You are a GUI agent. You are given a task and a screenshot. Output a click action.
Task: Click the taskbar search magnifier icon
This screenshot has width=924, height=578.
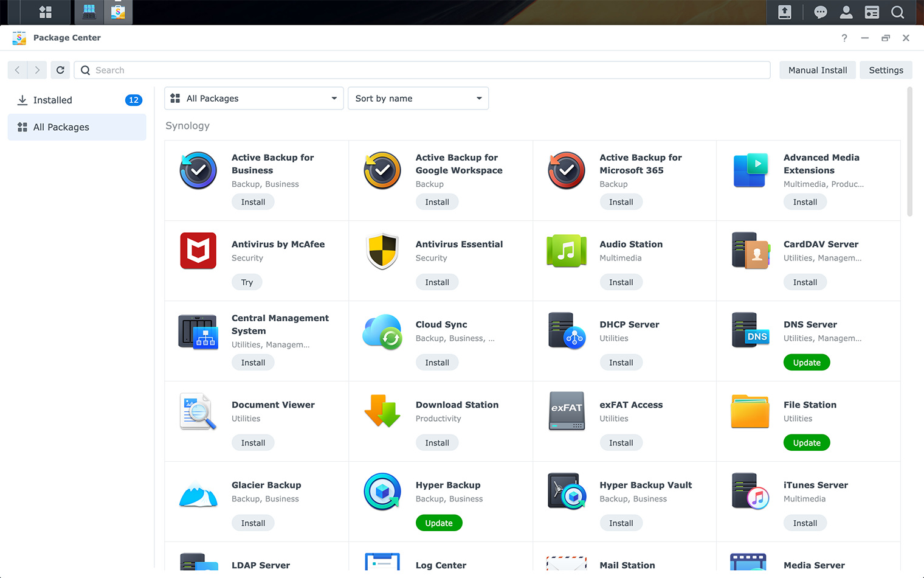898,12
